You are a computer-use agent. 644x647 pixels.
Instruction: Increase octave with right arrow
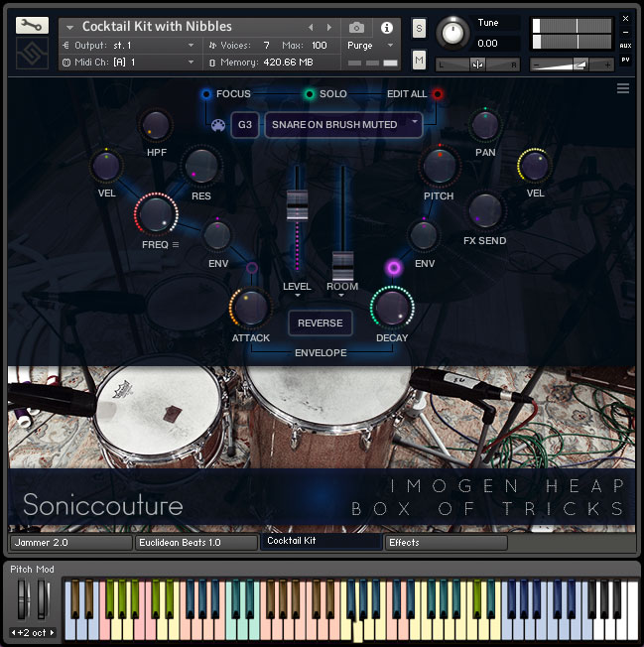coord(52,632)
